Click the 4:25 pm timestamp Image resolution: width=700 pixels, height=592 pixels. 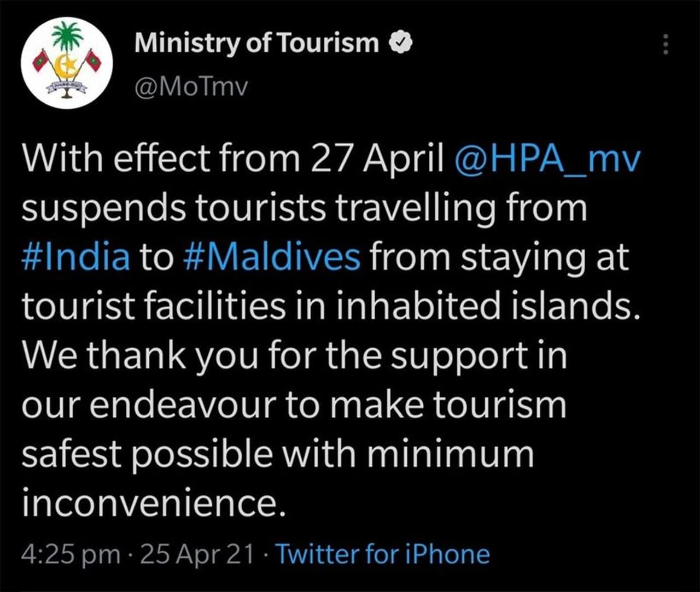coord(71,554)
